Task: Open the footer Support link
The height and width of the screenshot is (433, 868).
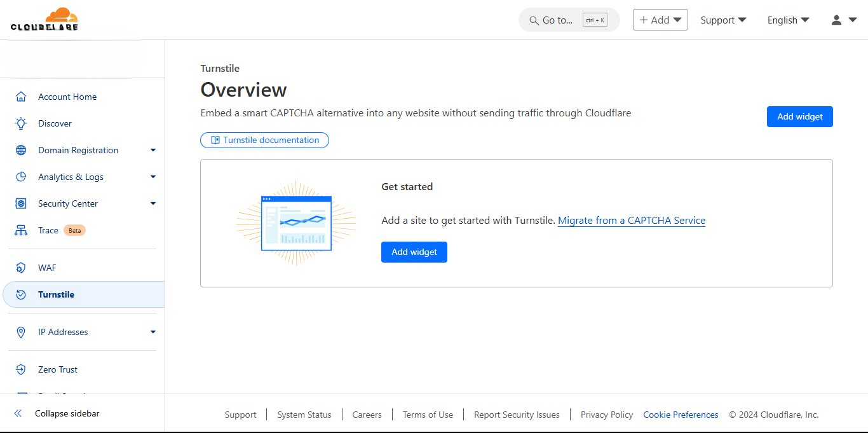Action: pos(241,415)
